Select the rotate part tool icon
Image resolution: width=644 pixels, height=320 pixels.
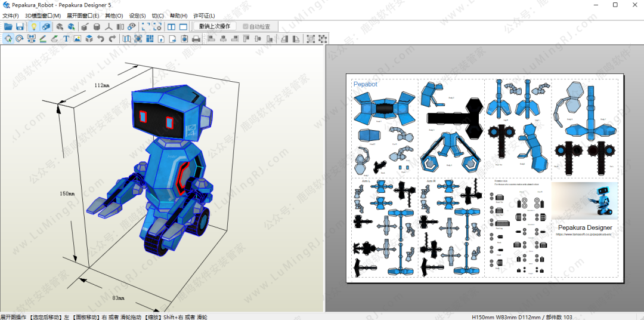[20, 39]
